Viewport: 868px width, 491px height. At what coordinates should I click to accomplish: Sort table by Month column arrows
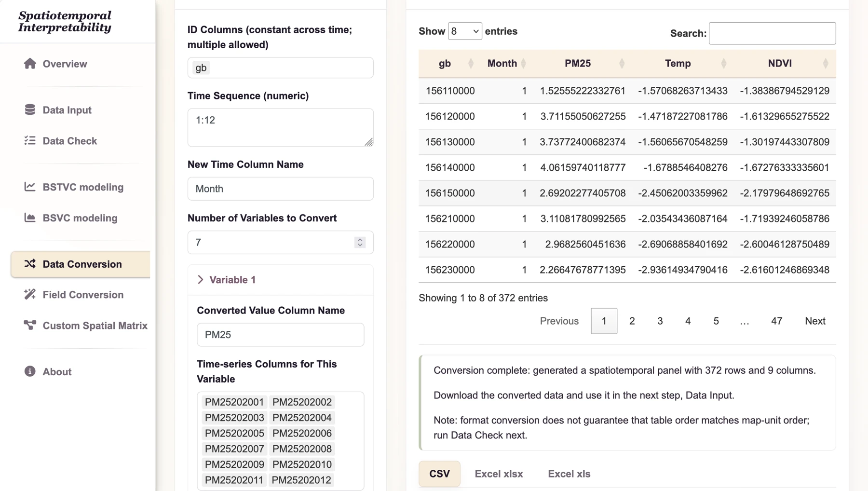[523, 63]
